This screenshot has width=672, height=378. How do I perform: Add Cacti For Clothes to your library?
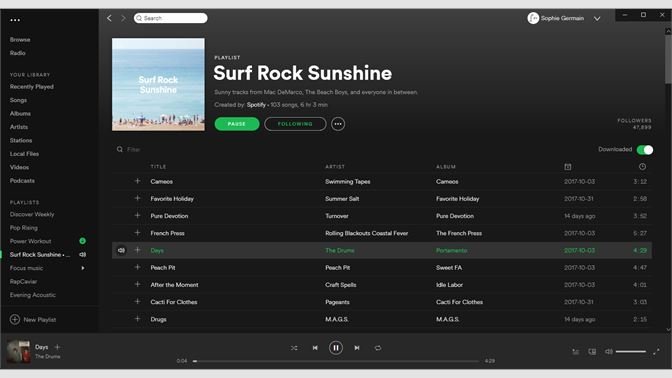(x=137, y=301)
